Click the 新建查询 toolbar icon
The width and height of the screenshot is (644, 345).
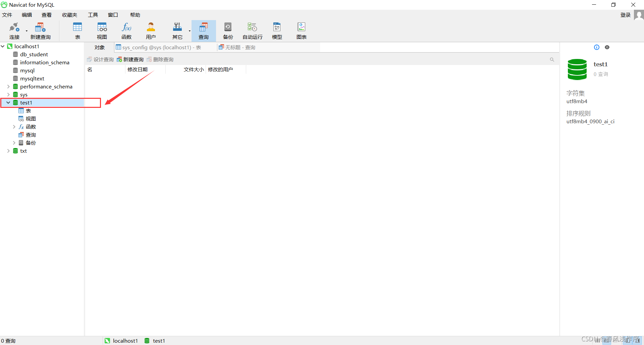click(40, 31)
